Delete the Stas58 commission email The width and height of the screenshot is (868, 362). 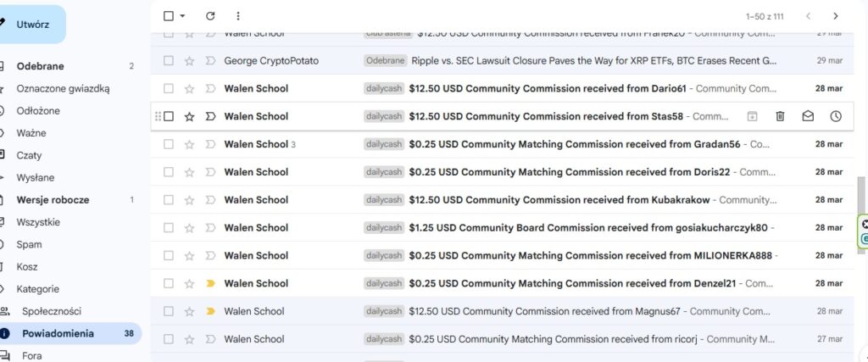pyautogui.click(x=781, y=116)
